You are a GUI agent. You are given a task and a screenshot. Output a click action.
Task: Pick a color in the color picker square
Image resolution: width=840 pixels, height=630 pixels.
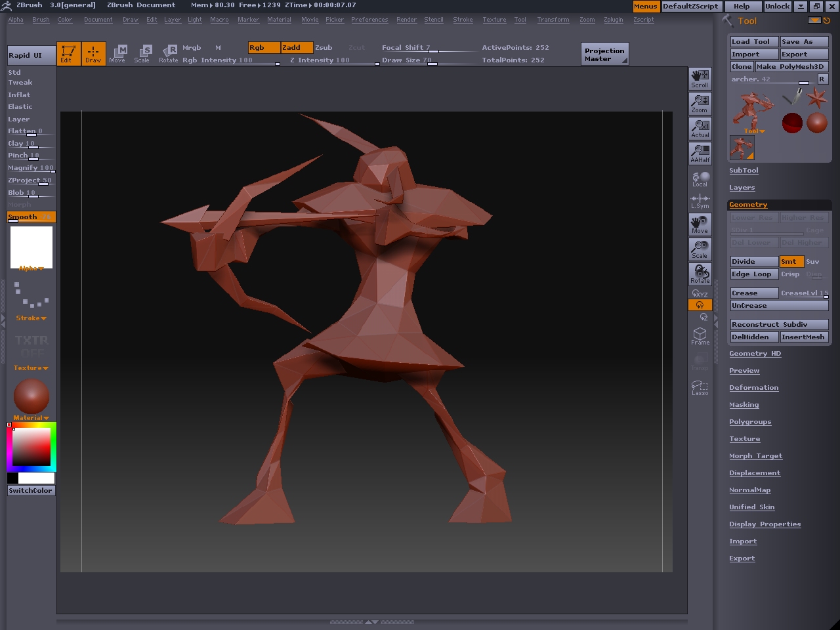click(31, 446)
